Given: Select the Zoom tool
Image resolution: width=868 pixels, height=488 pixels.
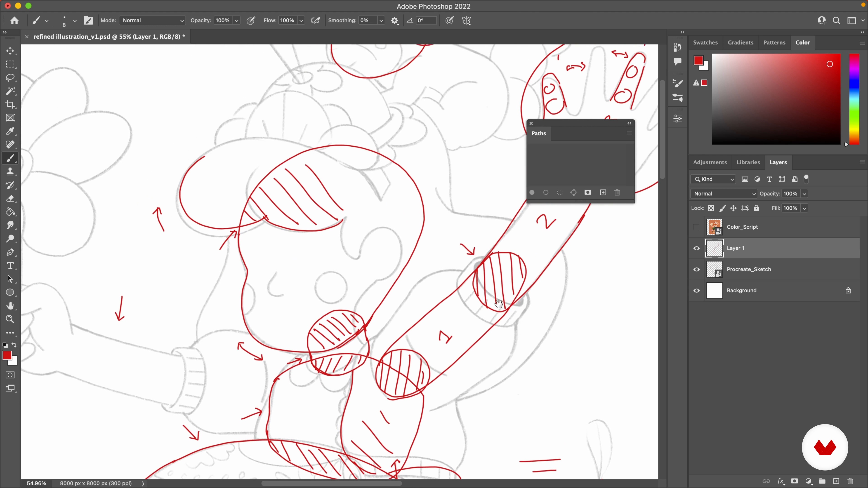Looking at the screenshot, I should (x=10, y=319).
